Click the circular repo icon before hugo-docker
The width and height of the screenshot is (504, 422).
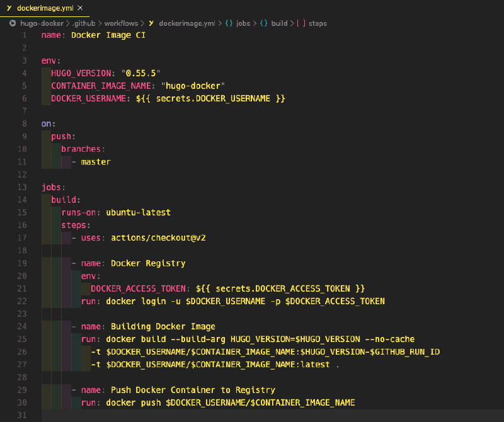pos(13,23)
